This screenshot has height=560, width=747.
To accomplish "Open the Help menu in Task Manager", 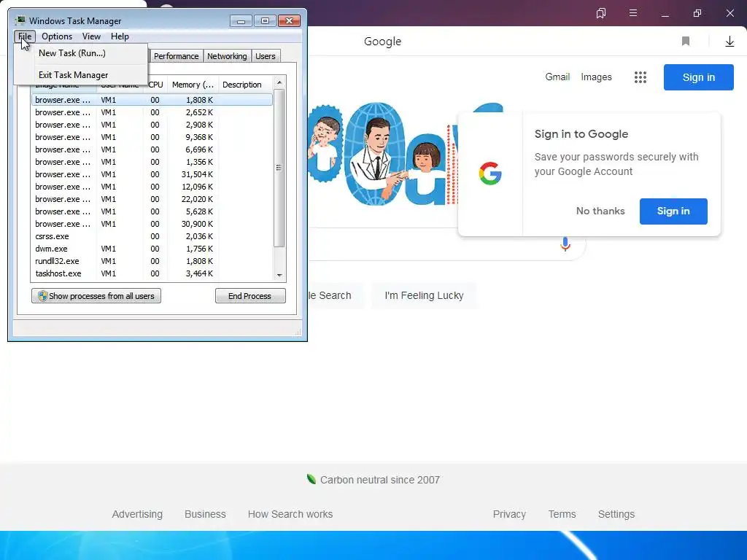I will 120,36.
